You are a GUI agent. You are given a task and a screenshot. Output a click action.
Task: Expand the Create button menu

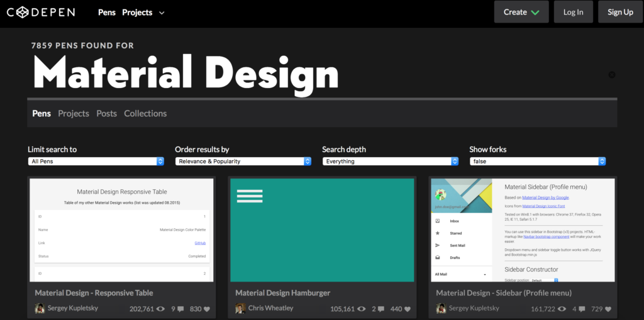coord(521,12)
